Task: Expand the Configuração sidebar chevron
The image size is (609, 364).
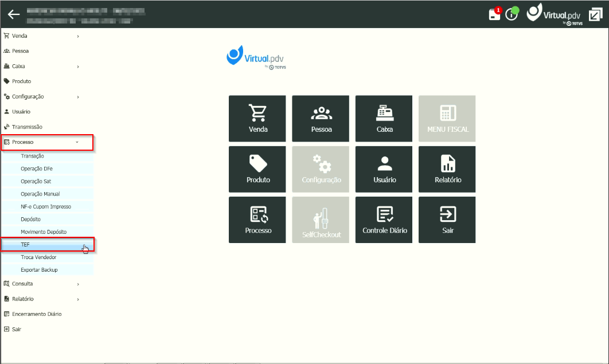Action: (x=78, y=97)
